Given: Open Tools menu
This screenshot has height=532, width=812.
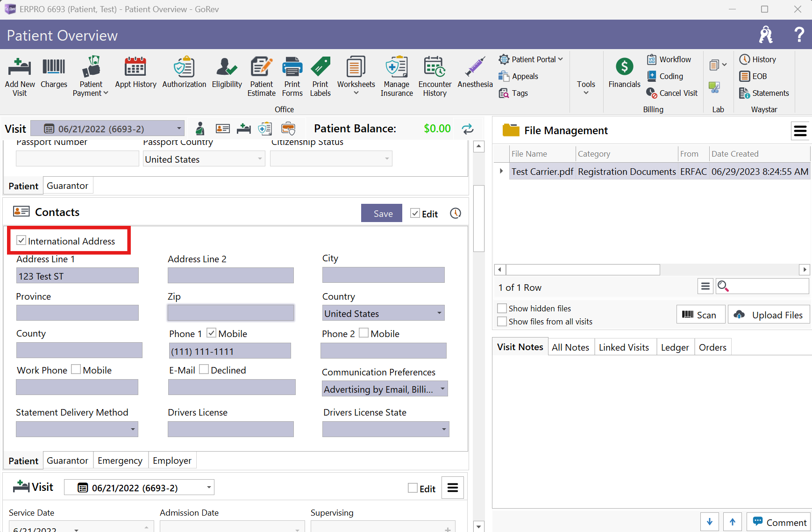Looking at the screenshot, I should (586, 87).
